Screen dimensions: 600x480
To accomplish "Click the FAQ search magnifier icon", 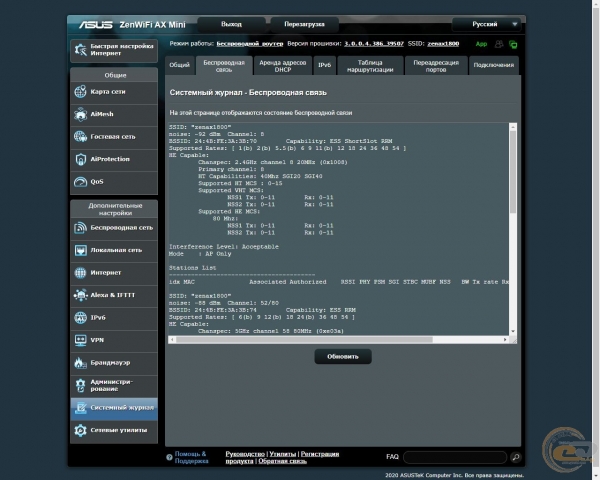I will click(x=515, y=457).
